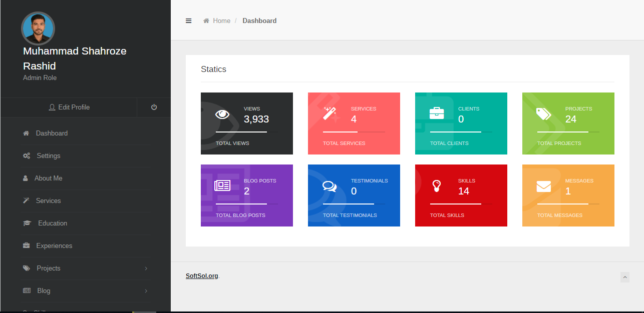Click the lightbulb icon on Skills card
644x313 pixels.
point(437,186)
